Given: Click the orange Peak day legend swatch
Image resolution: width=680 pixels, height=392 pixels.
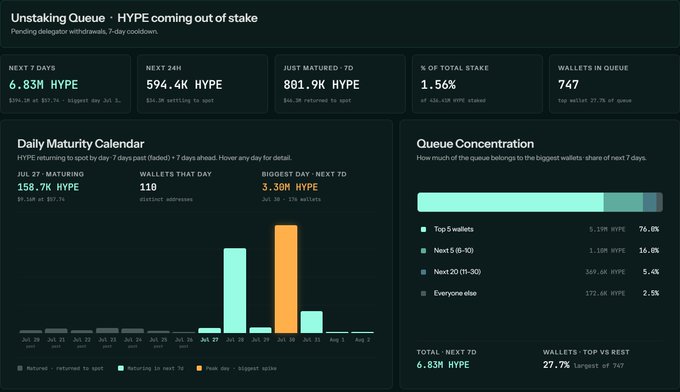Looking at the screenshot, I should point(199,368).
